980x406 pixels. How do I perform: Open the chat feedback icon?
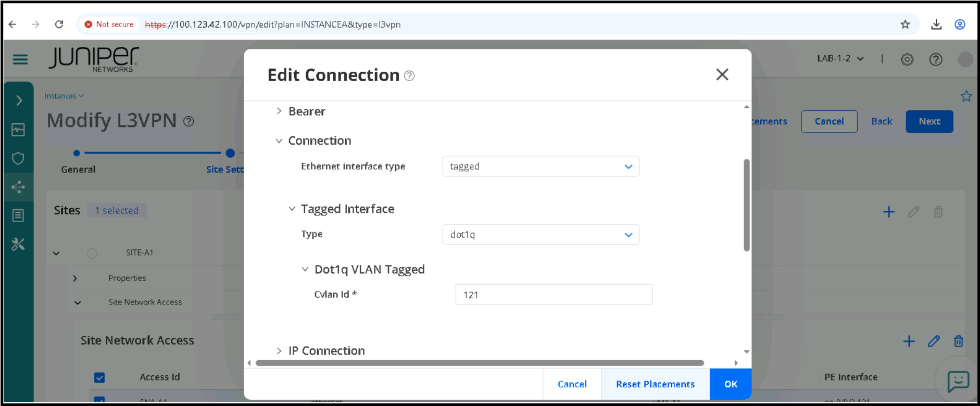tap(958, 381)
